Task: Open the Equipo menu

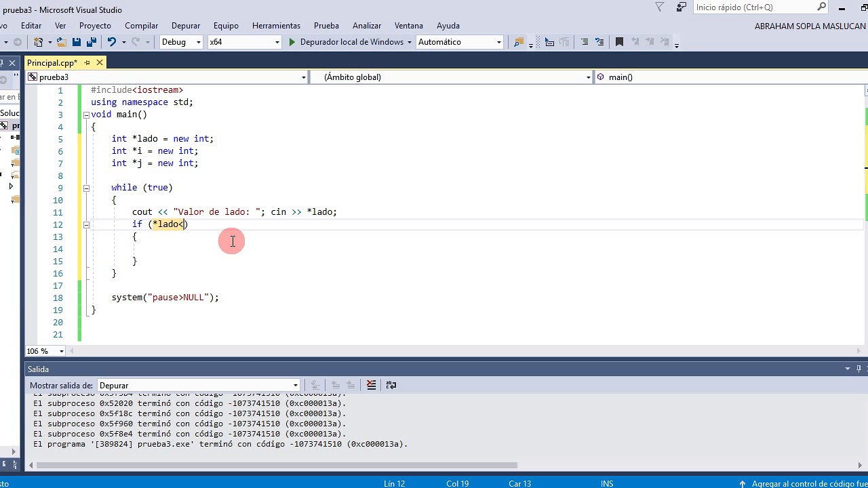Action: click(226, 26)
